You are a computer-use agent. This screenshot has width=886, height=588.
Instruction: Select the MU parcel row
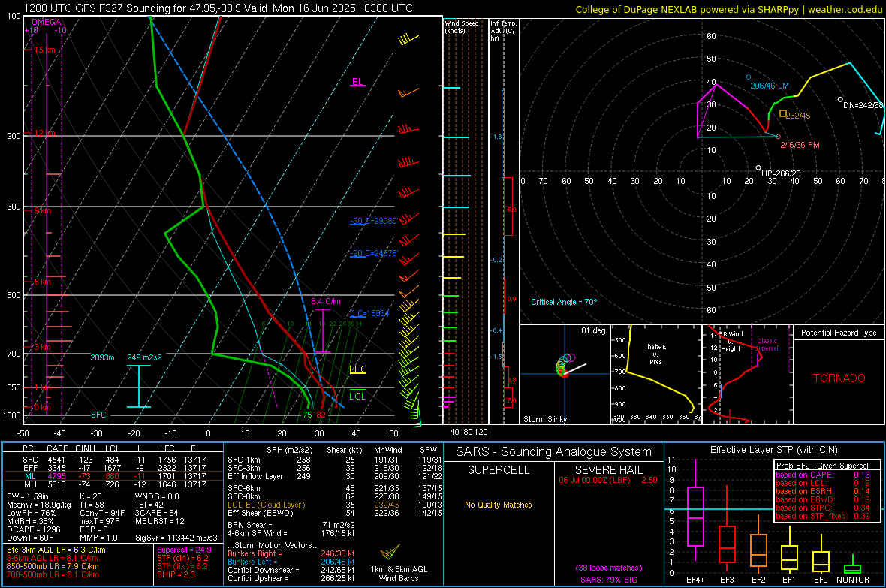point(113,484)
